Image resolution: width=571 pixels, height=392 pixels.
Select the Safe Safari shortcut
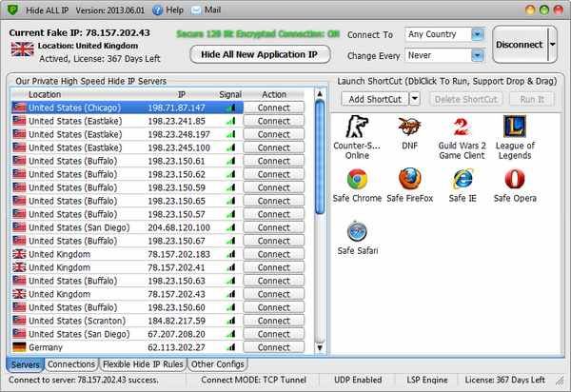pyautogui.click(x=357, y=238)
